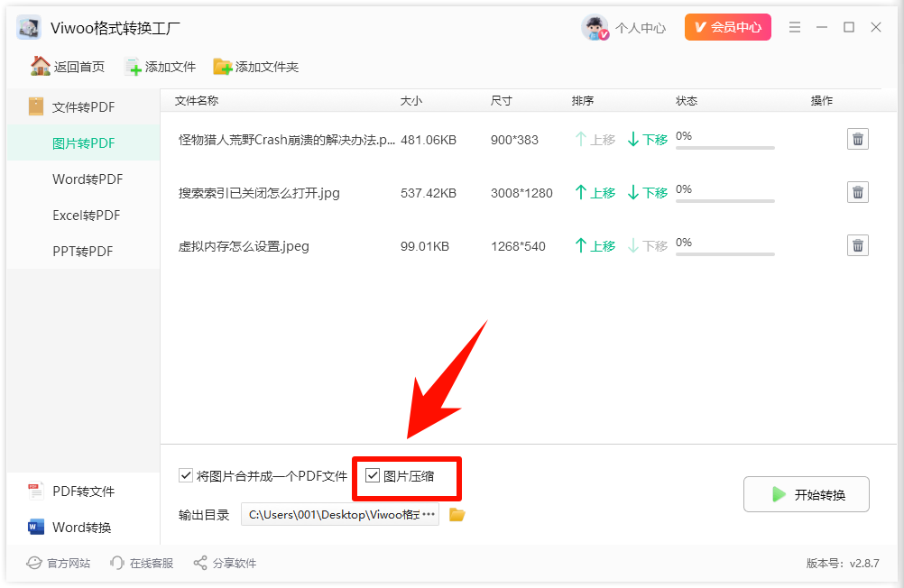Click the 3008*1280 dimension cell
The image size is (904, 588).
[521, 193]
